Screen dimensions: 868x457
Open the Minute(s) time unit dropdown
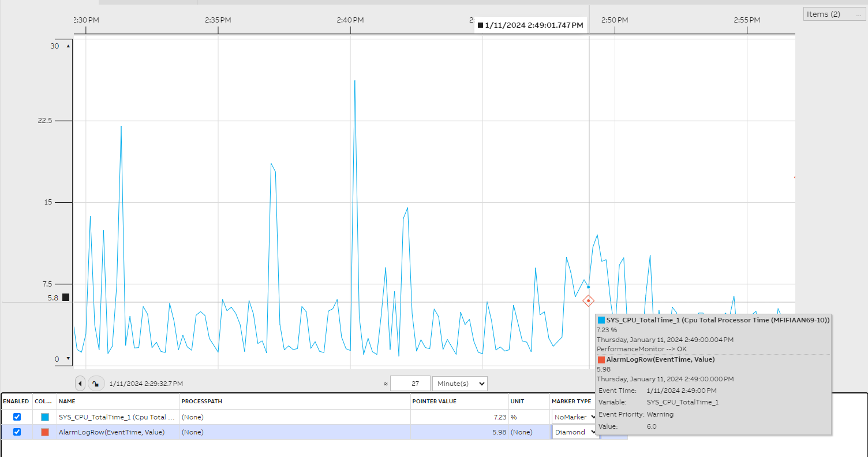click(x=460, y=383)
